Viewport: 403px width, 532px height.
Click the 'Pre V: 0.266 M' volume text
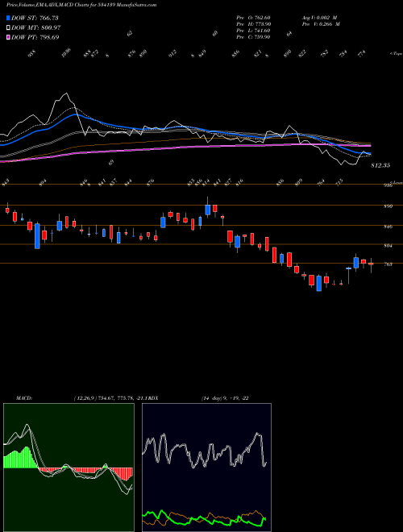click(x=321, y=24)
